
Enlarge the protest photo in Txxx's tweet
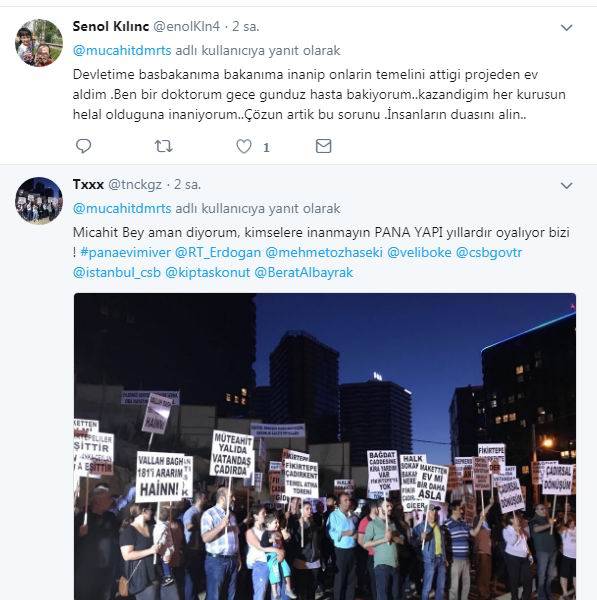pyautogui.click(x=325, y=446)
